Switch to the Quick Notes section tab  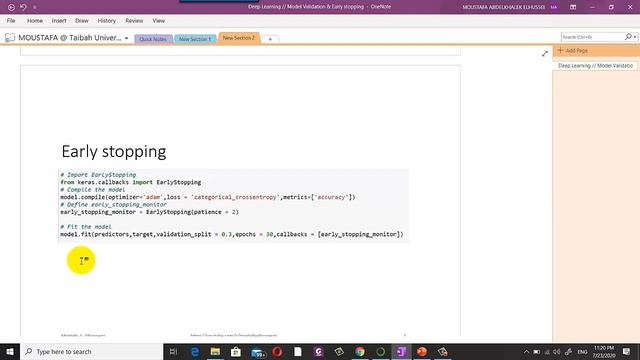click(153, 39)
